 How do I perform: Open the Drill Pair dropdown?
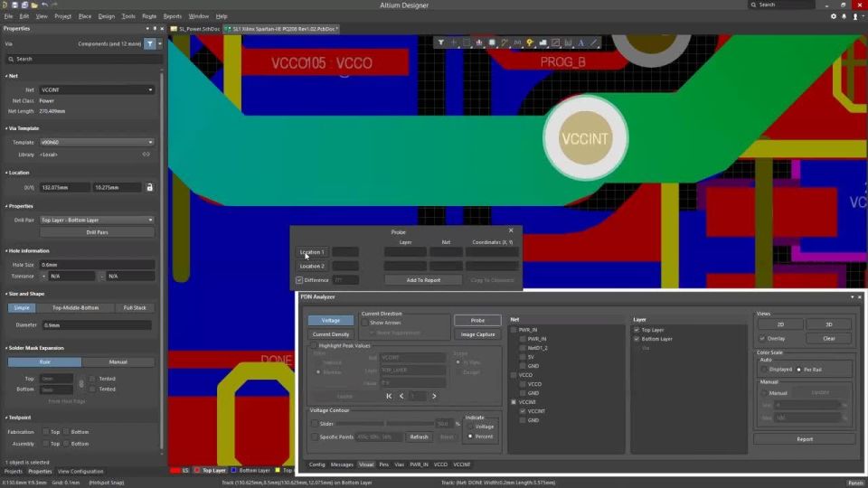[x=97, y=220]
